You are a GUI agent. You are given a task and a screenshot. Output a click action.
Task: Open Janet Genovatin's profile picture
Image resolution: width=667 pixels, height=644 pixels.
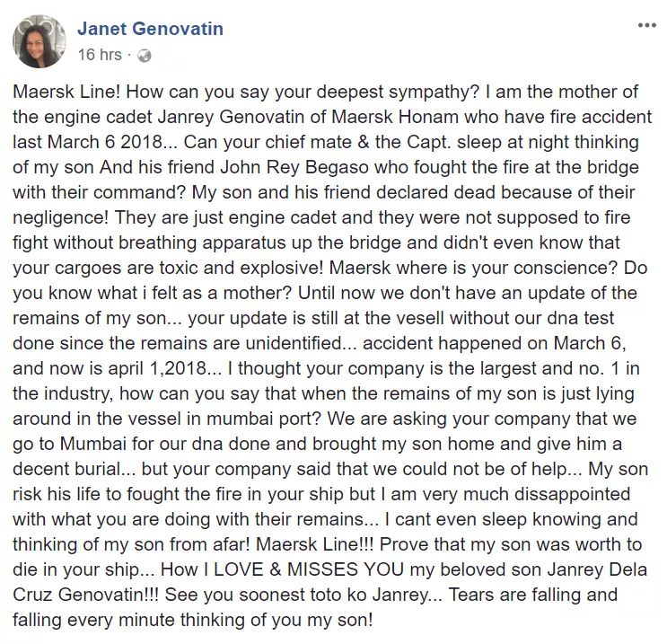(39, 41)
